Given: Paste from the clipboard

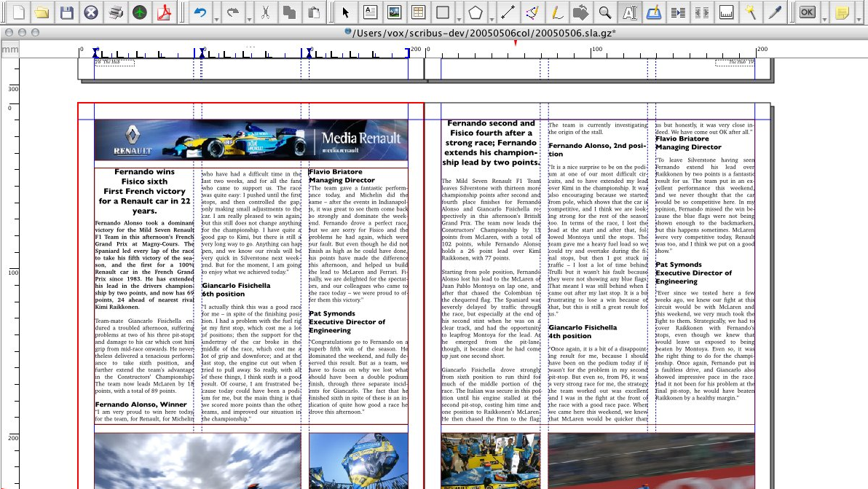Looking at the screenshot, I should [314, 12].
